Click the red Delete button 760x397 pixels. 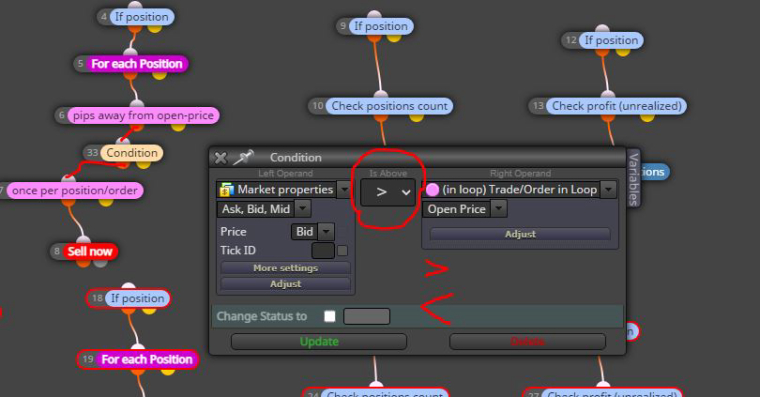point(527,341)
